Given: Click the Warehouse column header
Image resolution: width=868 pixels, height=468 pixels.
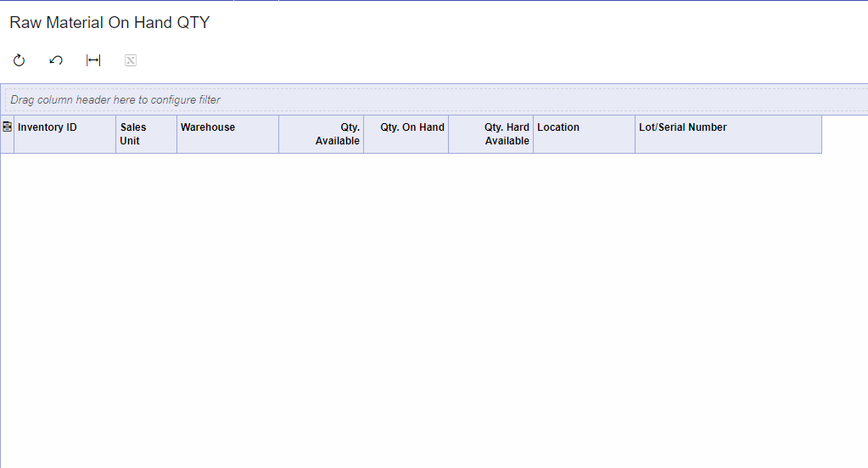Looking at the screenshot, I should tap(227, 134).
